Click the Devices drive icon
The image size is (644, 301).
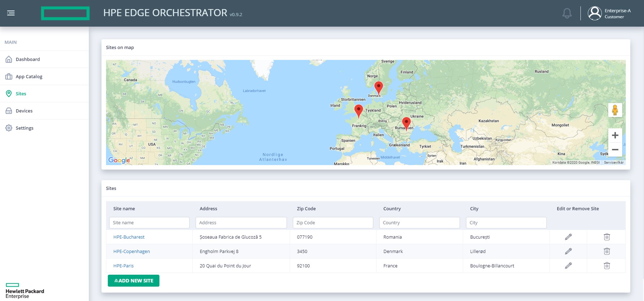click(x=9, y=111)
